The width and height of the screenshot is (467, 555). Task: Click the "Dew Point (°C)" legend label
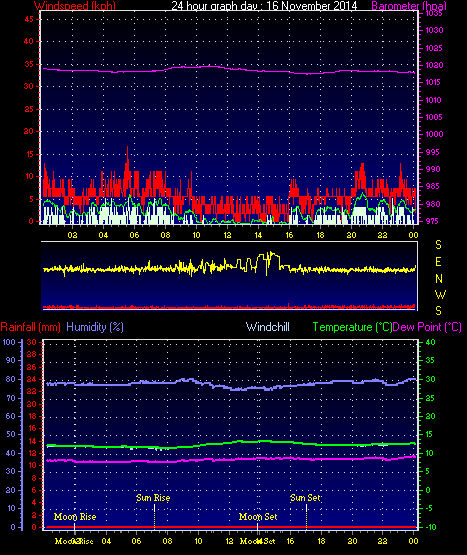coord(427,327)
